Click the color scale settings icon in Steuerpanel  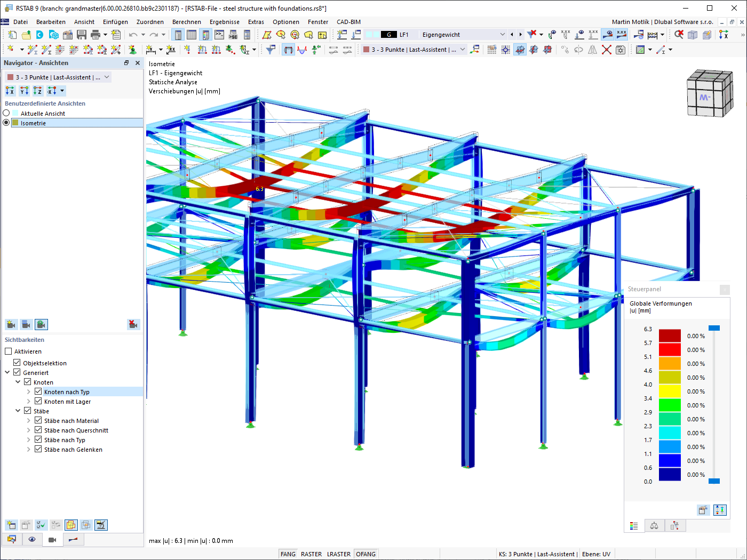[x=720, y=510]
